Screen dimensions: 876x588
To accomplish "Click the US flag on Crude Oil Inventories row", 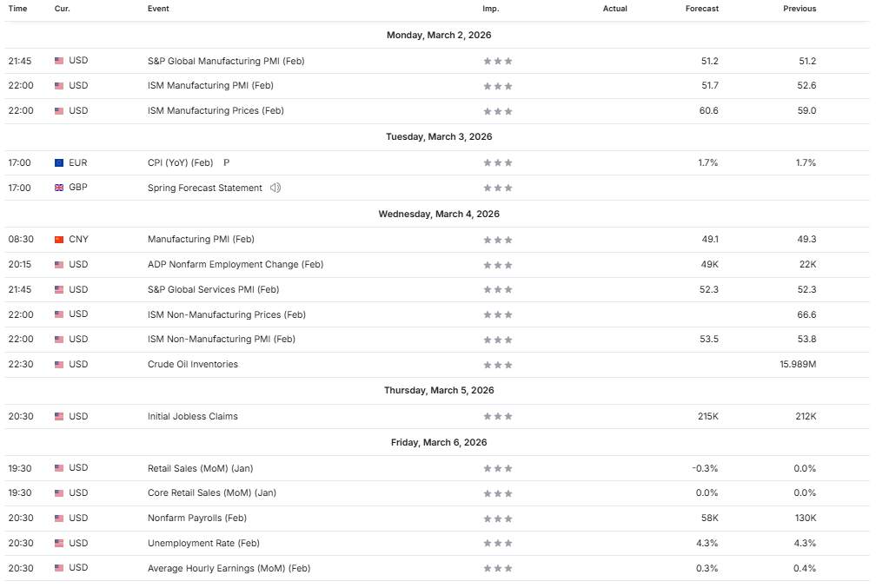I will point(59,365).
